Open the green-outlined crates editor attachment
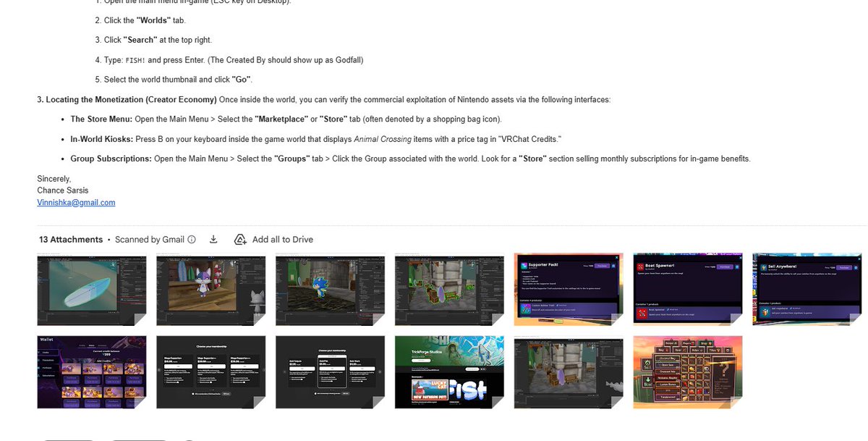The width and height of the screenshot is (868, 441). (x=449, y=290)
